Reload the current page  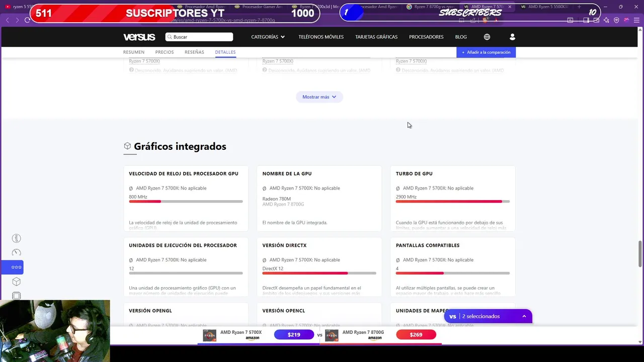click(27, 20)
